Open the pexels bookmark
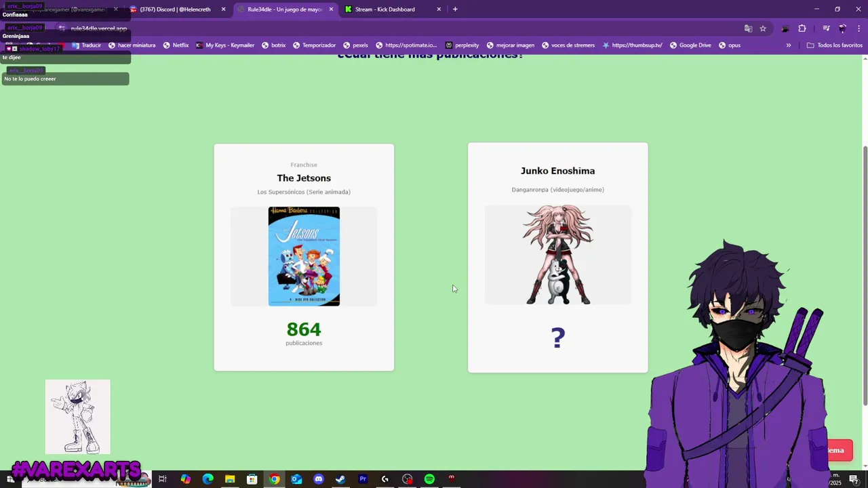This screenshot has height=488, width=868. [355, 45]
